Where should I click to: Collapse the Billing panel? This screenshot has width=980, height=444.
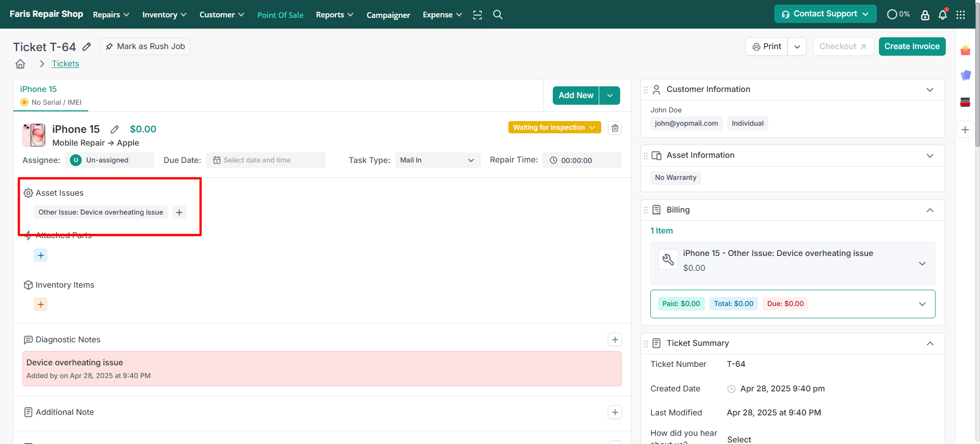point(930,210)
